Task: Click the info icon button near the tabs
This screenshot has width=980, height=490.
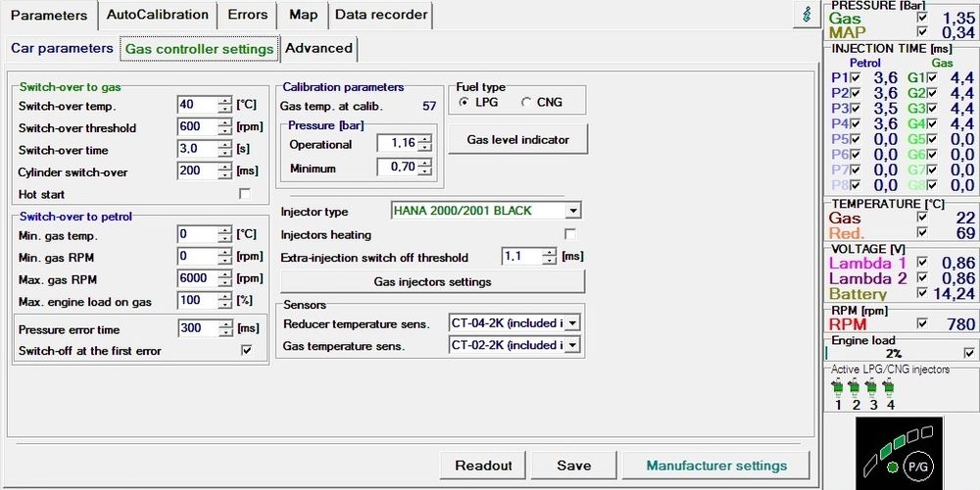Action: (x=807, y=15)
